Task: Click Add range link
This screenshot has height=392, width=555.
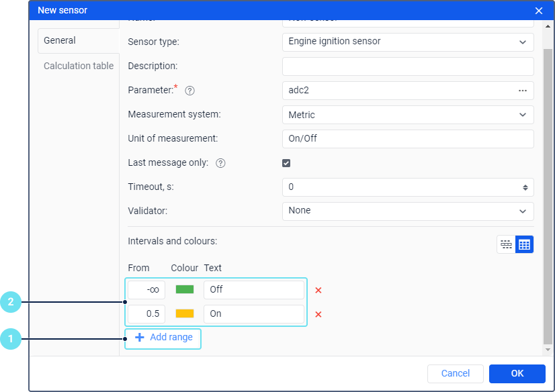Action: (x=164, y=338)
